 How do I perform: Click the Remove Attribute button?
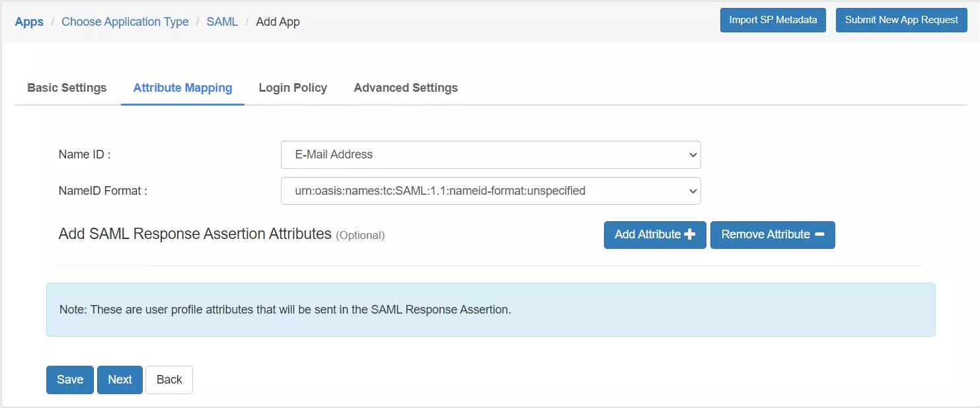pyautogui.click(x=772, y=234)
